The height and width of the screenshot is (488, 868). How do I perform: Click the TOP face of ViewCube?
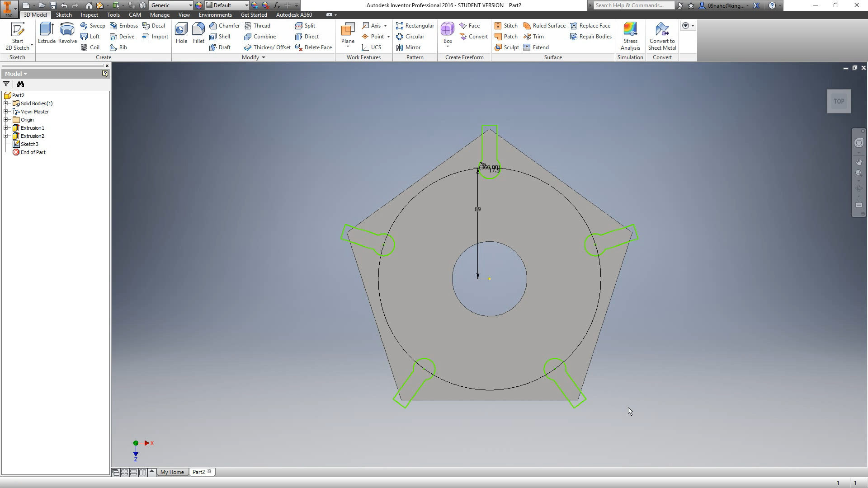coord(839,101)
